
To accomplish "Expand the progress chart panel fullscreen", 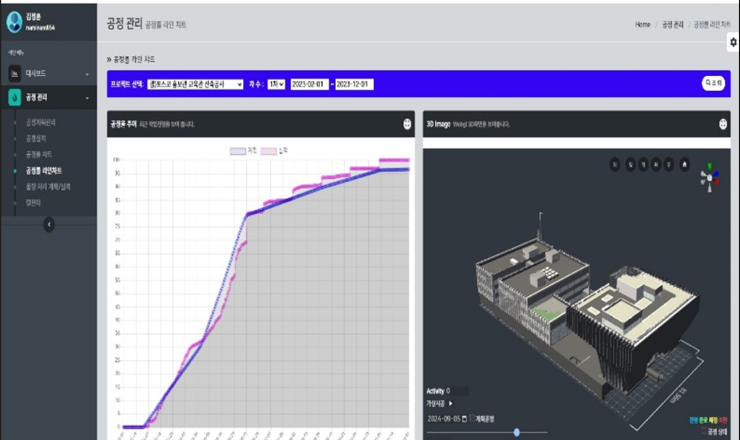I will coord(407,124).
